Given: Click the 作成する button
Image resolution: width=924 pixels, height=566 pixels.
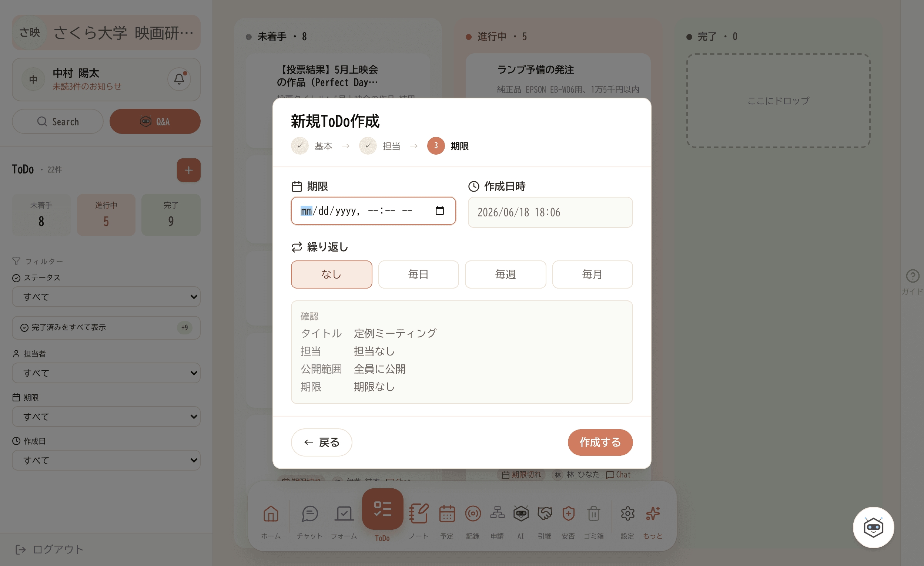Looking at the screenshot, I should click(x=600, y=442).
